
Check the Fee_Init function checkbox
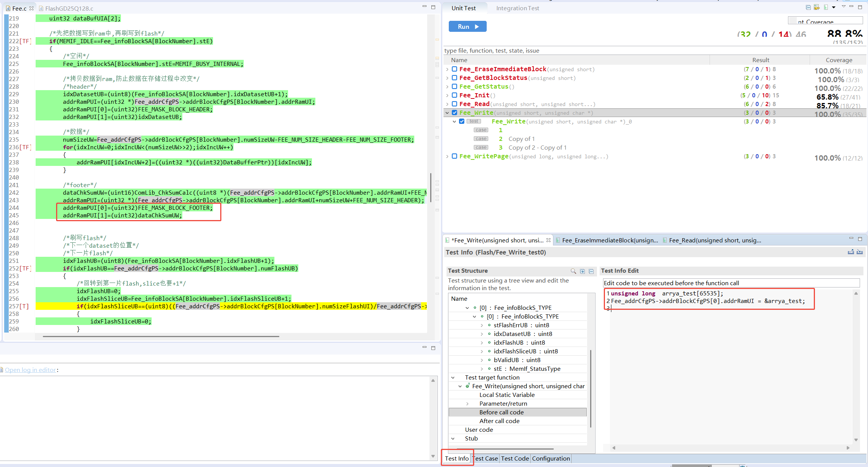[454, 95]
